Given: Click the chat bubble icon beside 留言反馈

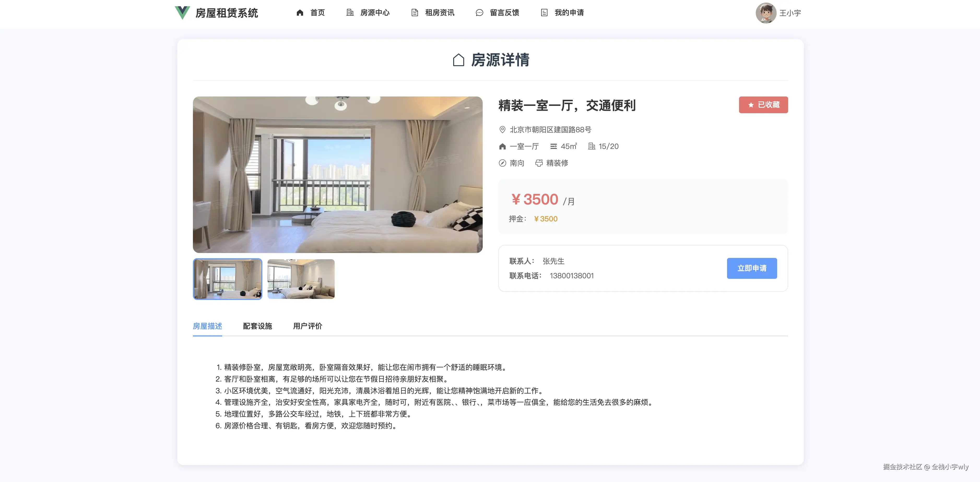Looking at the screenshot, I should pos(479,13).
